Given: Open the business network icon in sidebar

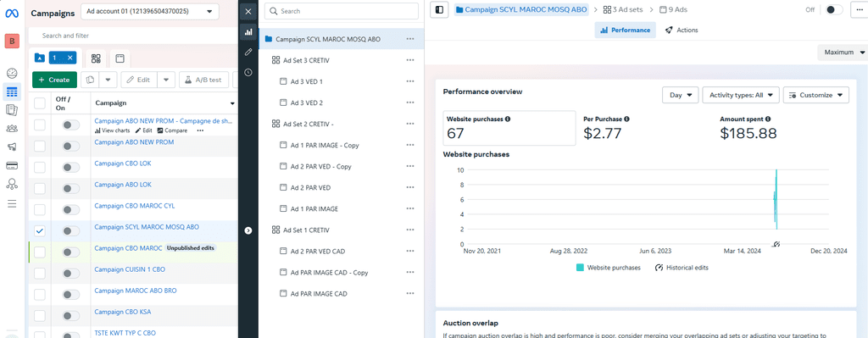Looking at the screenshot, I should pos(12,184).
